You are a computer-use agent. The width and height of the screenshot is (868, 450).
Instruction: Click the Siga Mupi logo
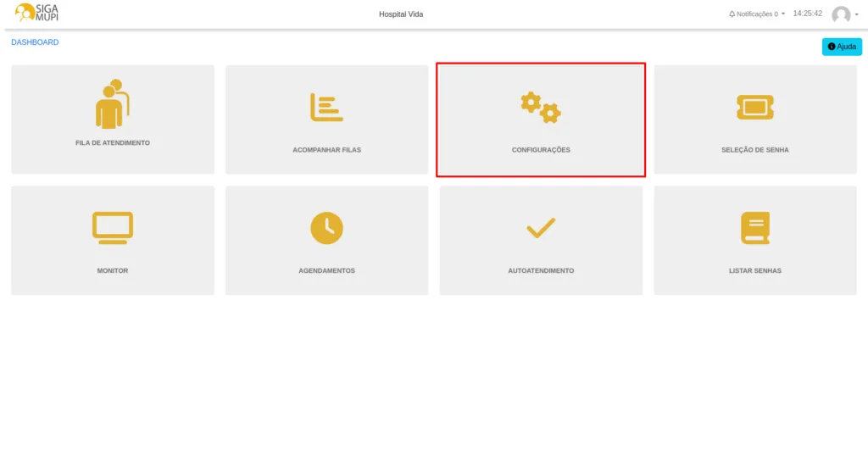37,14
